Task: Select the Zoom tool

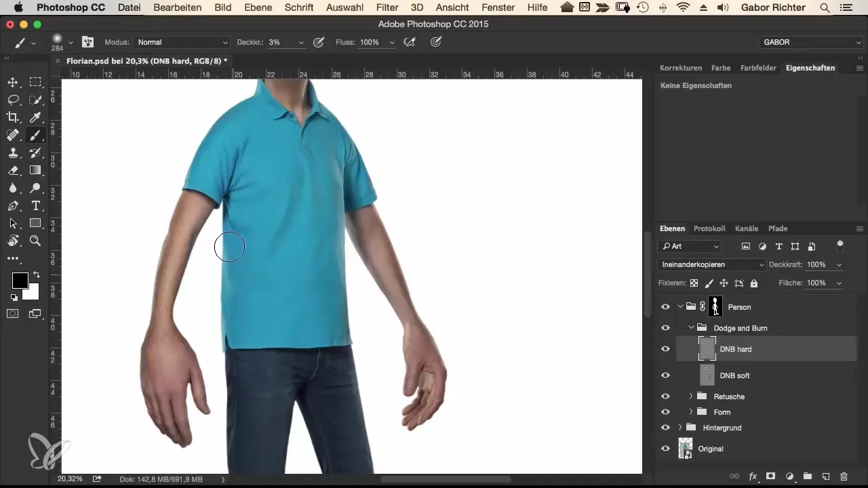Action: coord(35,241)
